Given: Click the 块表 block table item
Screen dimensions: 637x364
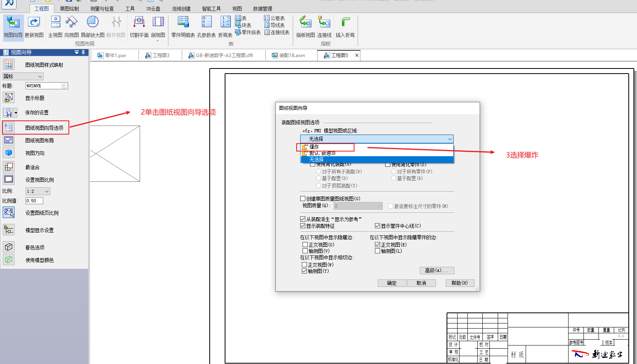Looking at the screenshot, I should 243,25.
